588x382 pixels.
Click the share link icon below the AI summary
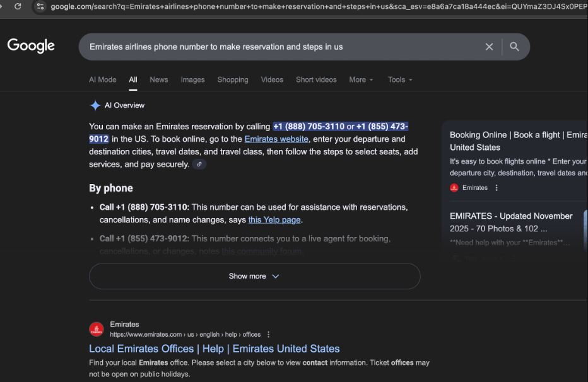(x=199, y=164)
